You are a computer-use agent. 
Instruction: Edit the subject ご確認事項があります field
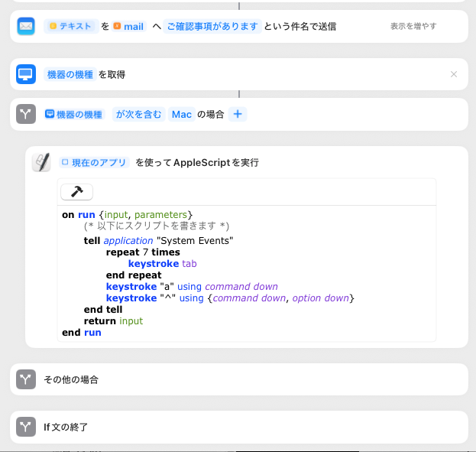pyautogui.click(x=212, y=26)
